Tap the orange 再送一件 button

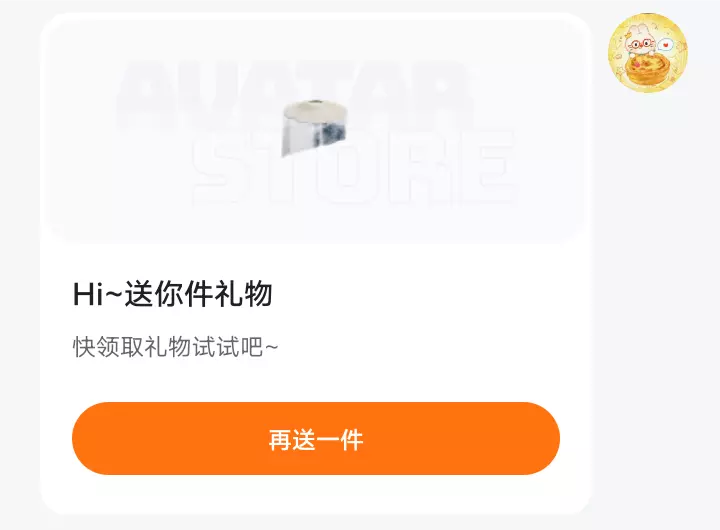tap(316, 439)
